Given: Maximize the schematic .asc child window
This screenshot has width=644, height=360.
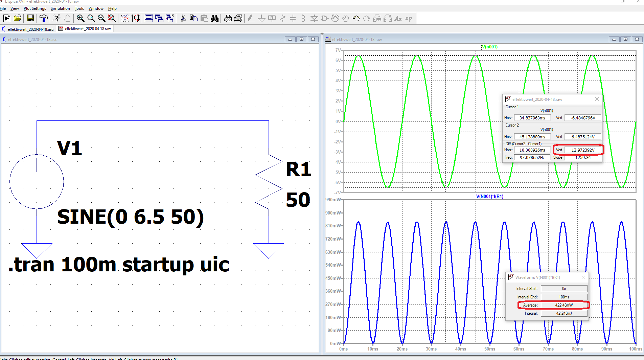Looking at the screenshot, I should coord(301,39).
